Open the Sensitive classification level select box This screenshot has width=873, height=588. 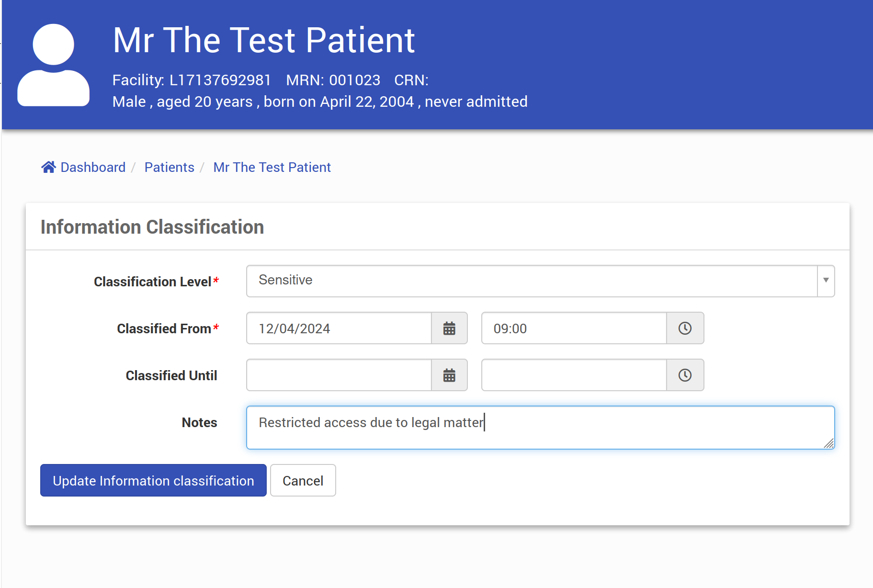tap(532, 281)
